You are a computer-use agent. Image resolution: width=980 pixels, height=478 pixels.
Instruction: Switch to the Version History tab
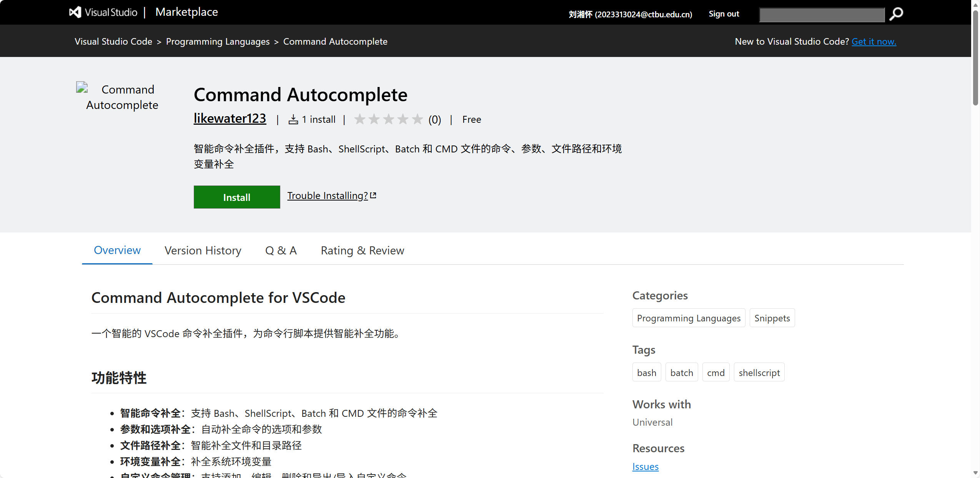pos(203,251)
